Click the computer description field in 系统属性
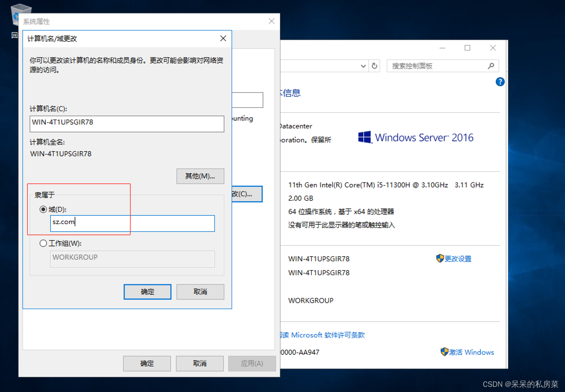The width and height of the screenshot is (565, 392). [x=247, y=100]
